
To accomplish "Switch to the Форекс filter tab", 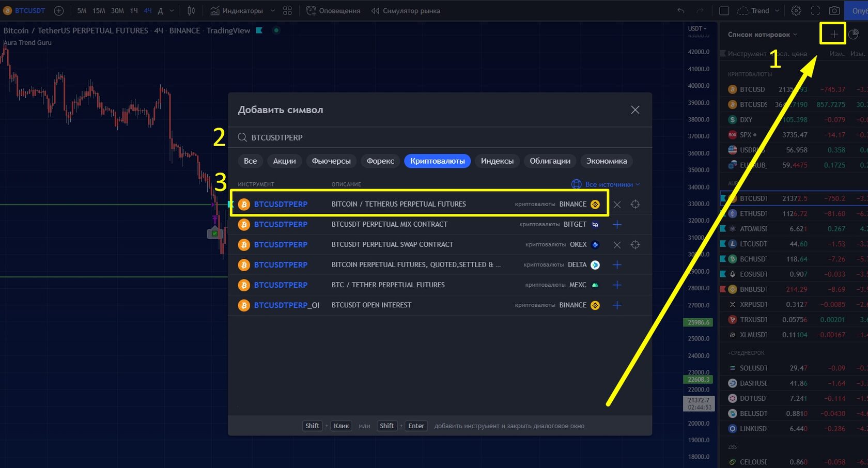I will tap(380, 161).
